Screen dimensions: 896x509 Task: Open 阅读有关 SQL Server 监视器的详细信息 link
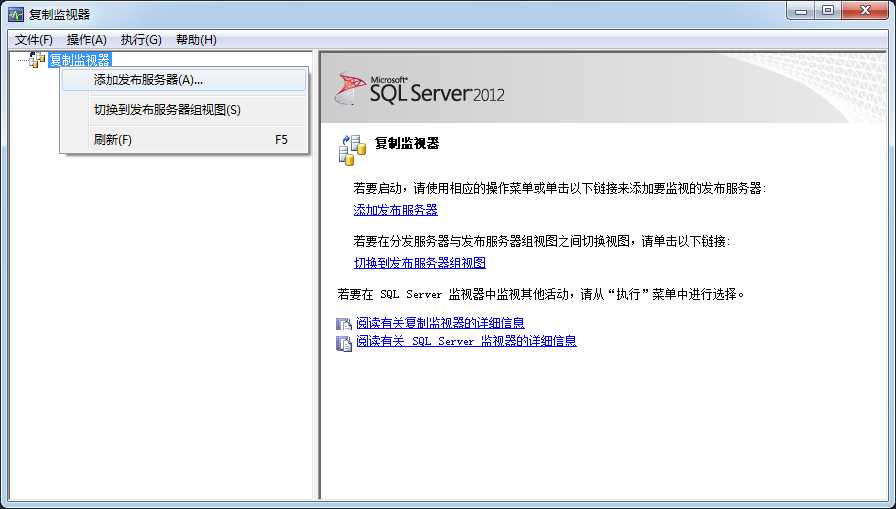click(466, 341)
